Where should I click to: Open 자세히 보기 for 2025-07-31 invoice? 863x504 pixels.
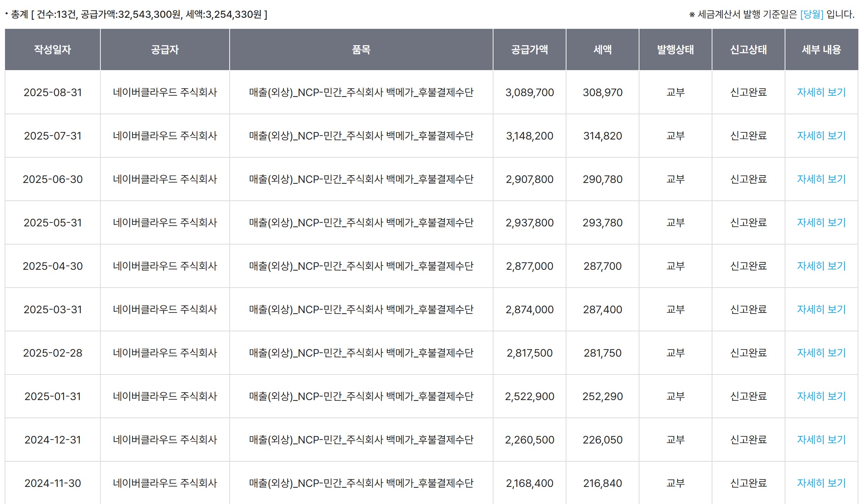[821, 136]
